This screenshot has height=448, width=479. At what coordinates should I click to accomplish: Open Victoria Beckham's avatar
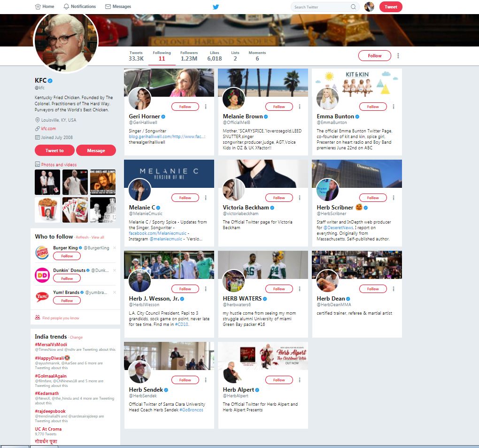click(x=234, y=190)
